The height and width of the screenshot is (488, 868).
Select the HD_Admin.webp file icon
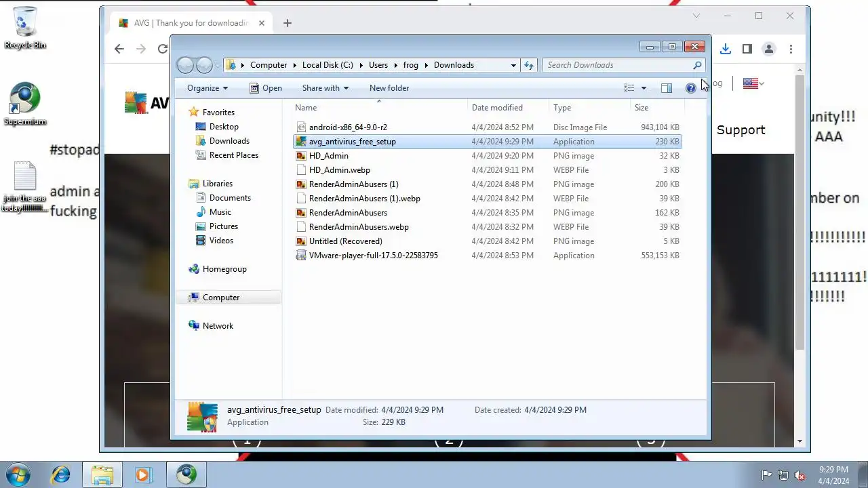click(301, 170)
